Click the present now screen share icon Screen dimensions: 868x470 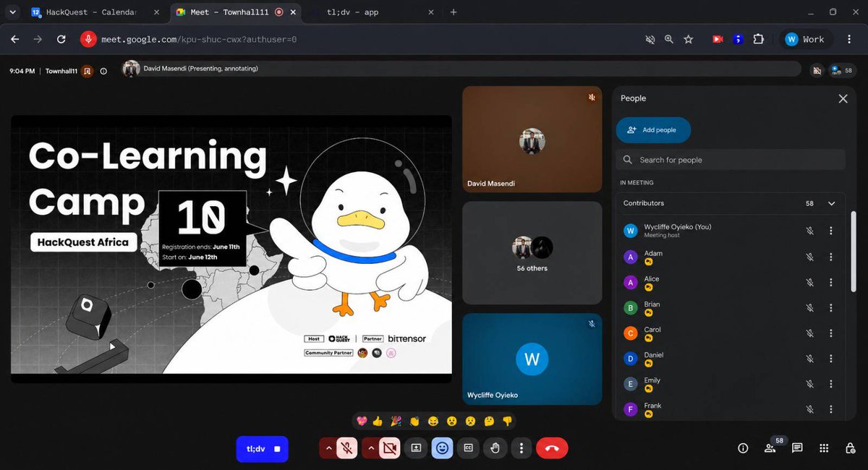[416, 448]
